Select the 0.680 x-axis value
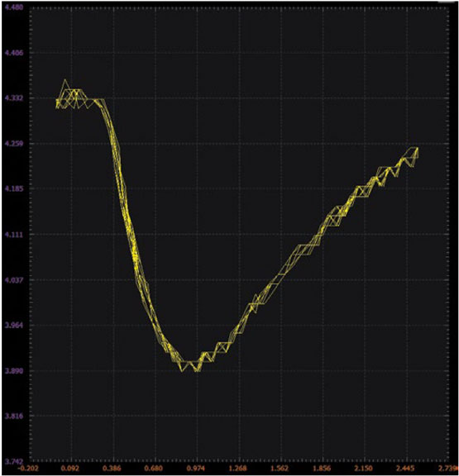 (154, 468)
